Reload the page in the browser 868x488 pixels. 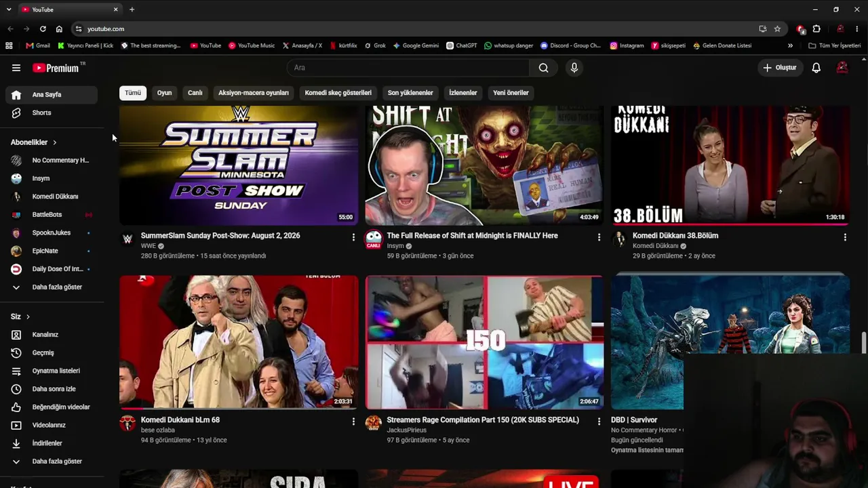click(43, 29)
